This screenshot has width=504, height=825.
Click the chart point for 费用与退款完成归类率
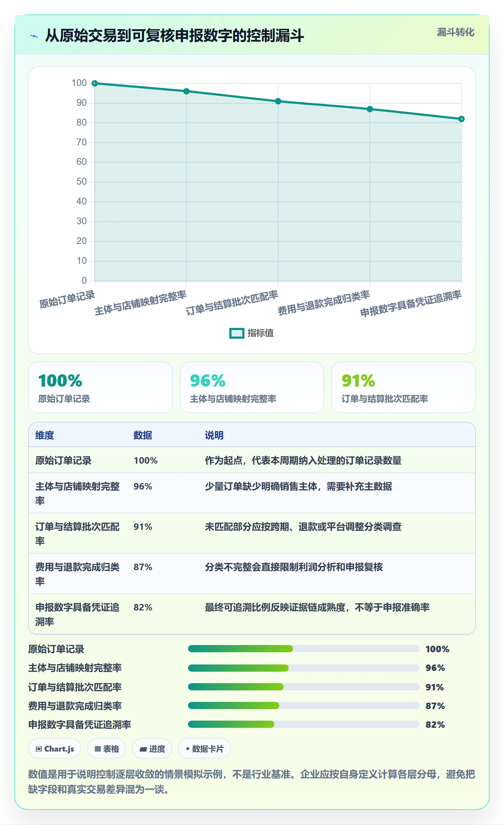click(x=370, y=109)
